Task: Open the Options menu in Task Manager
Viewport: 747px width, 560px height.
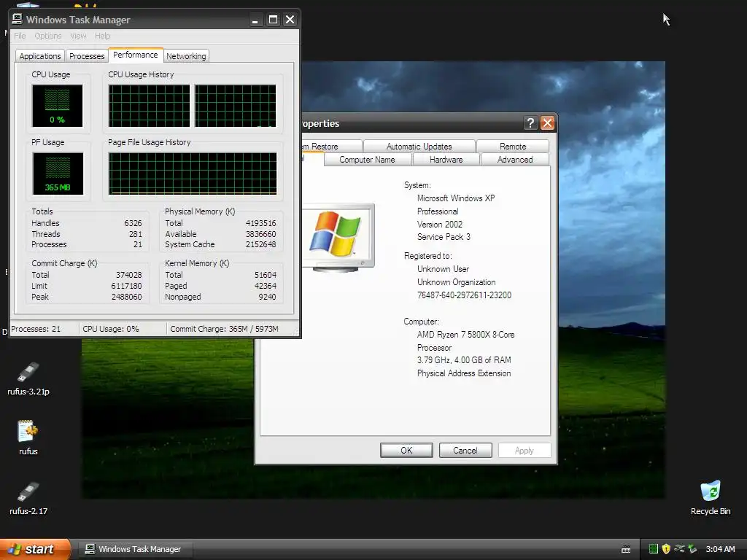Action: (x=47, y=36)
